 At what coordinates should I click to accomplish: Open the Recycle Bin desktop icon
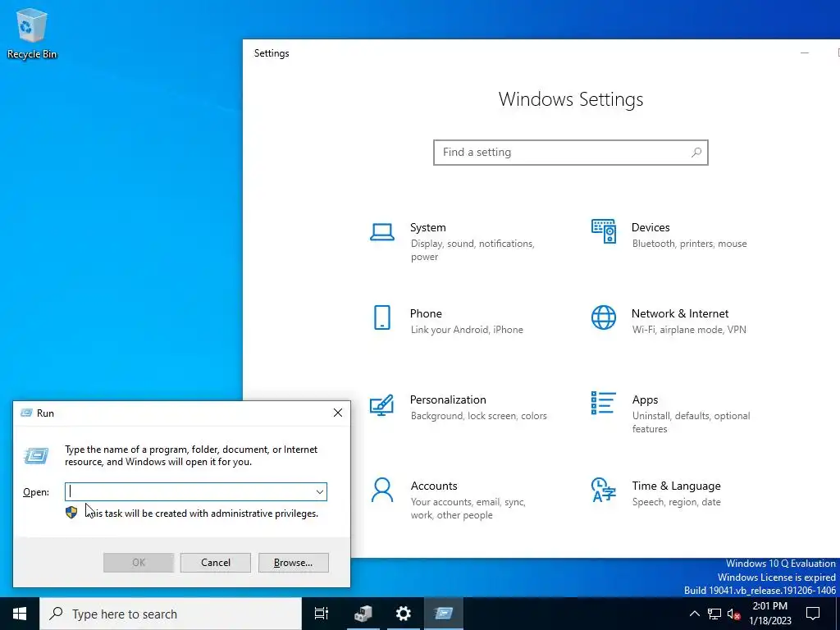32,33
